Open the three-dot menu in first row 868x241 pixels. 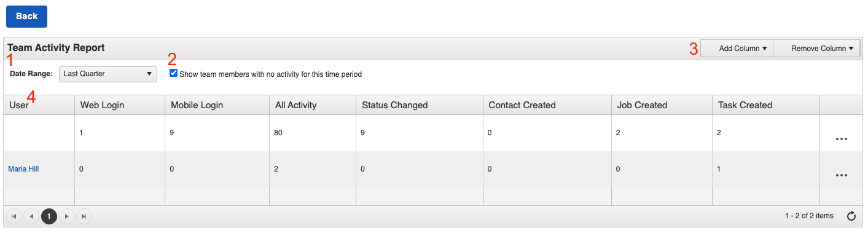click(x=842, y=139)
